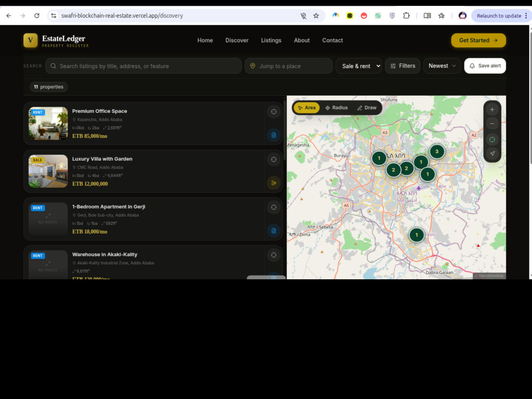
Task: Open the Chrome profile avatar
Action: click(x=462, y=15)
